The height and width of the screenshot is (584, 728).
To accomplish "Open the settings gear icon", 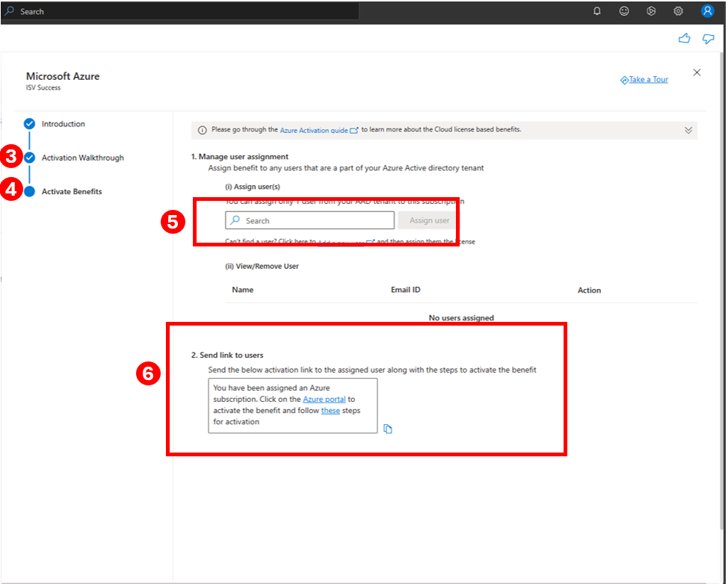I will pyautogui.click(x=679, y=11).
